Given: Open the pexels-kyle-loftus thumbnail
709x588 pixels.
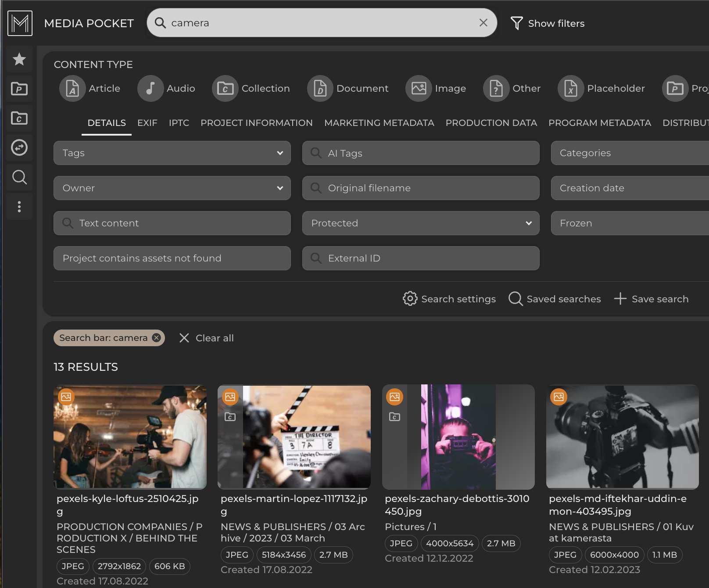Looking at the screenshot, I should [x=130, y=437].
